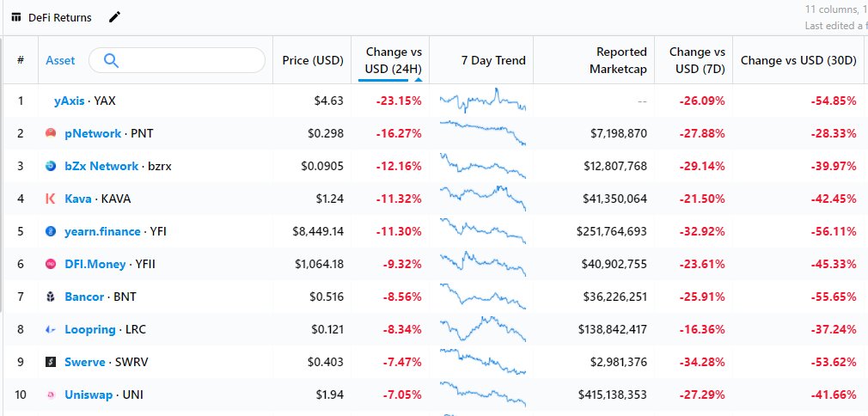The height and width of the screenshot is (416, 868).
Task: Click the yearn.finance logo icon
Action: coord(51,231)
